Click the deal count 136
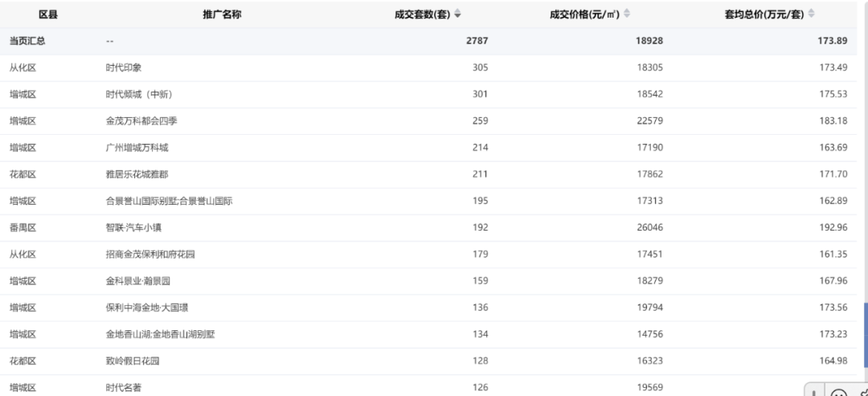 [481, 308]
